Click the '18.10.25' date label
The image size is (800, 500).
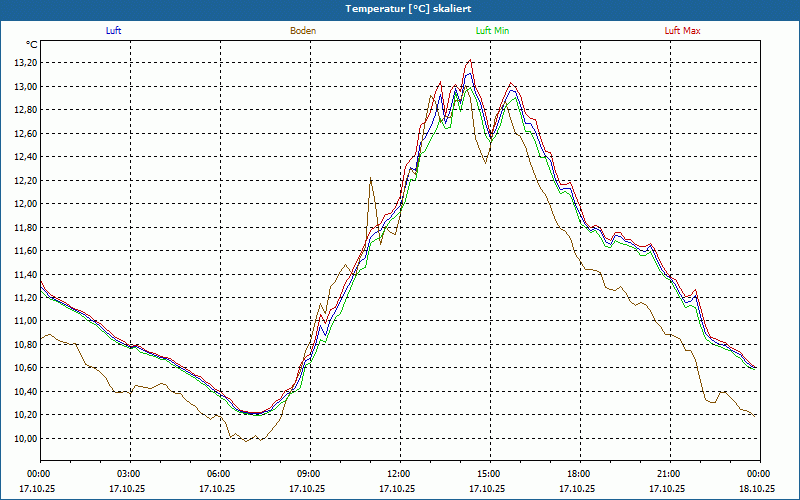[x=757, y=488]
